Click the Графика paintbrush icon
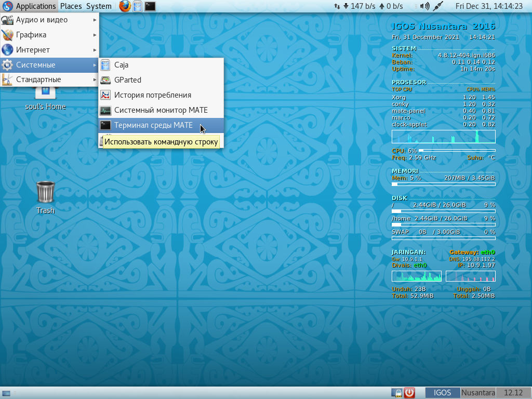Viewport: 532px width, 399px height. tap(7, 35)
